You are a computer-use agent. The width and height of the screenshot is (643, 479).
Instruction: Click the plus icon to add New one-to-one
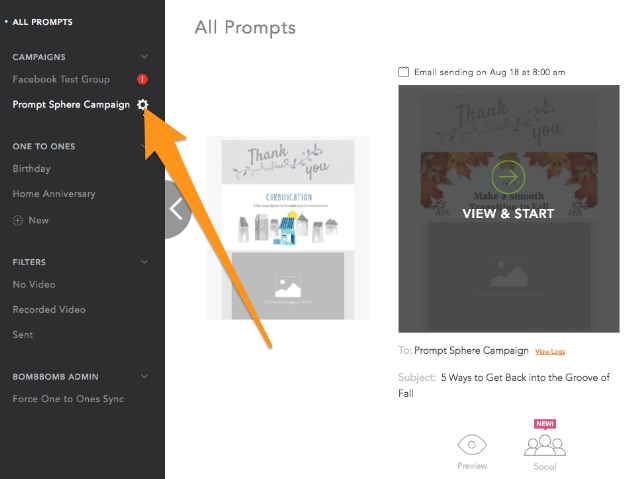point(18,221)
